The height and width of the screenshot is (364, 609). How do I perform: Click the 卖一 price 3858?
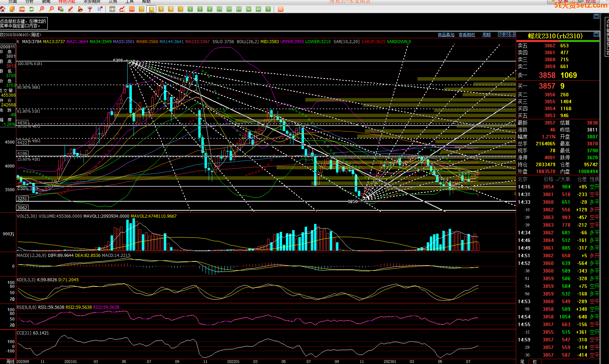(547, 75)
